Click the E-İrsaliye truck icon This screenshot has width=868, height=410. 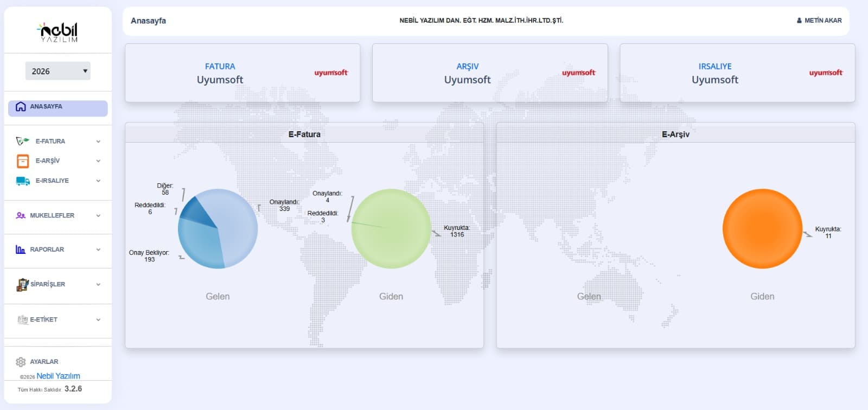[x=23, y=181]
